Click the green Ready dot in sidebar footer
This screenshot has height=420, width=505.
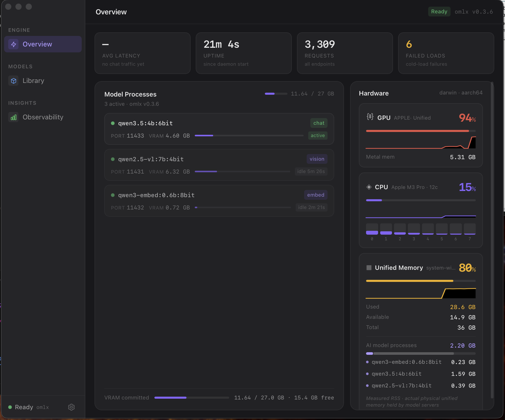[x=10, y=407]
